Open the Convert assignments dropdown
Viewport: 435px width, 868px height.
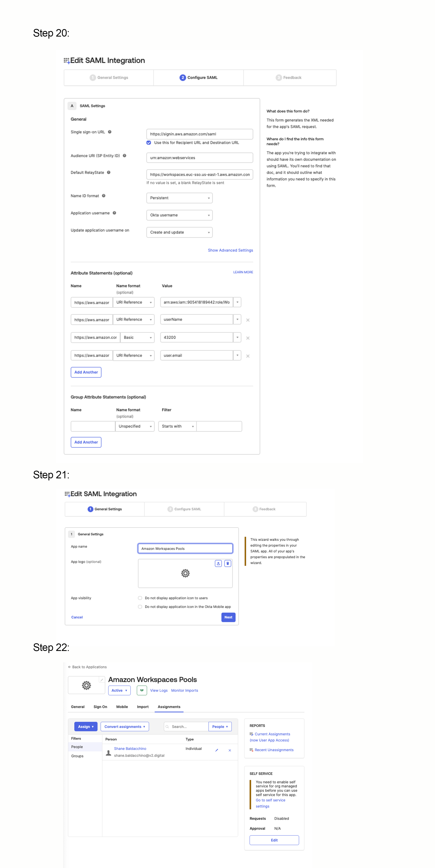(x=125, y=727)
